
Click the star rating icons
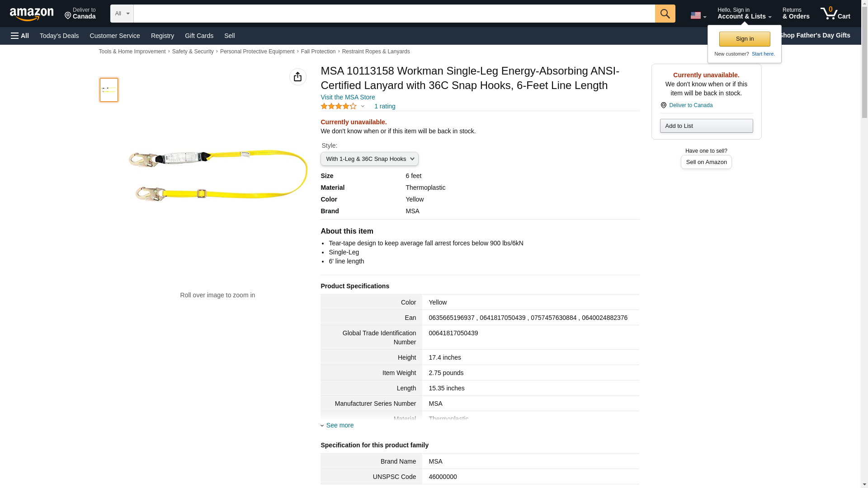tap(339, 106)
